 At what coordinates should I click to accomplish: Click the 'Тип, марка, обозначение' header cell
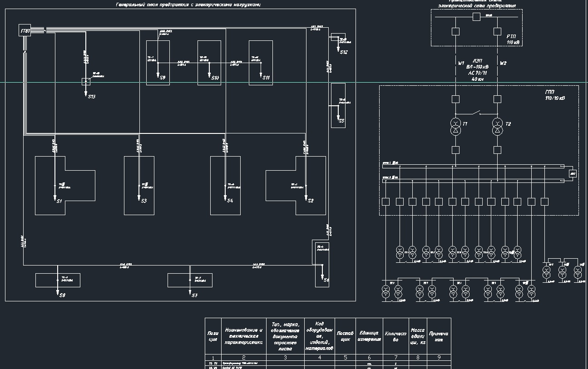pyautogui.click(x=285, y=336)
